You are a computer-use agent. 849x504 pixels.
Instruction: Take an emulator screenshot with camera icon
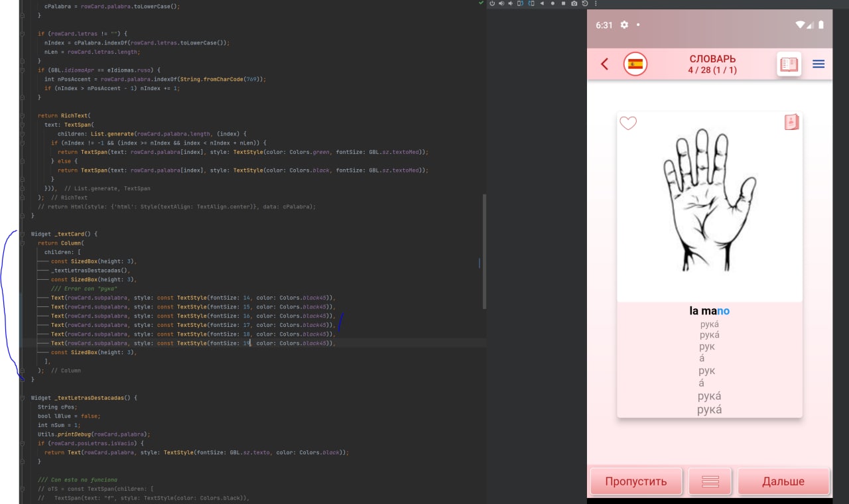(574, 3)
